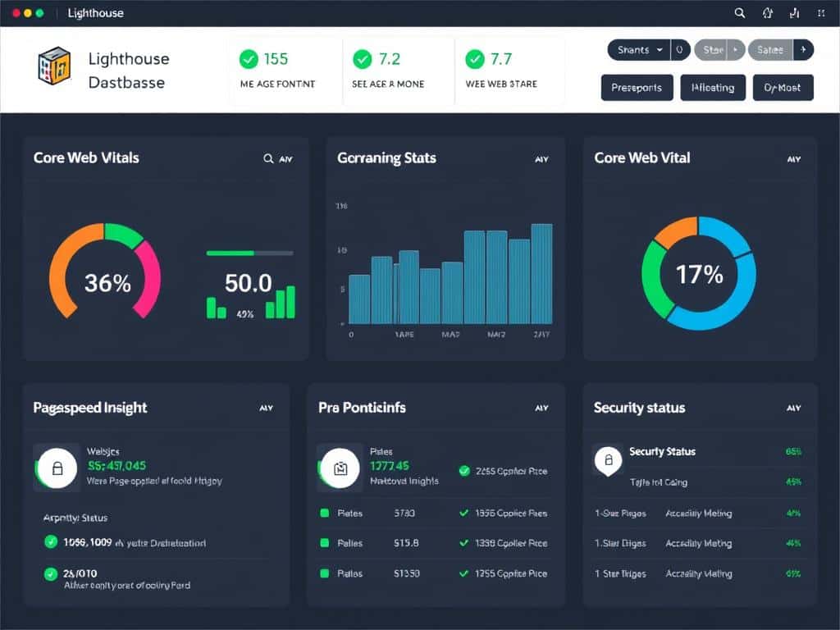Open the Shants dropdown
This screenshot has width=840, height=630.
[x=636, y=50]
